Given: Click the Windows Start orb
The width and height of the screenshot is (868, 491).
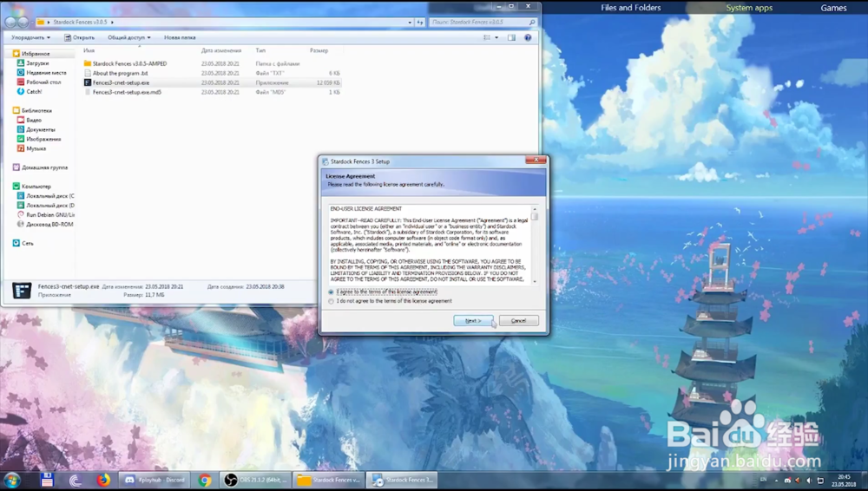Looking at the screenshot, I should [x=12, y=480].
